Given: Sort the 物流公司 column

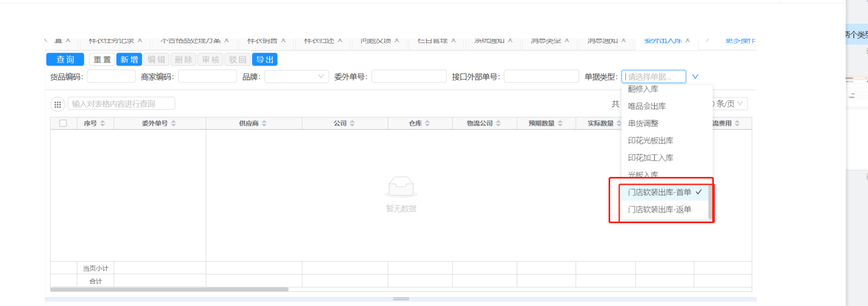Looking at the screenshot, I should (498, 124).
